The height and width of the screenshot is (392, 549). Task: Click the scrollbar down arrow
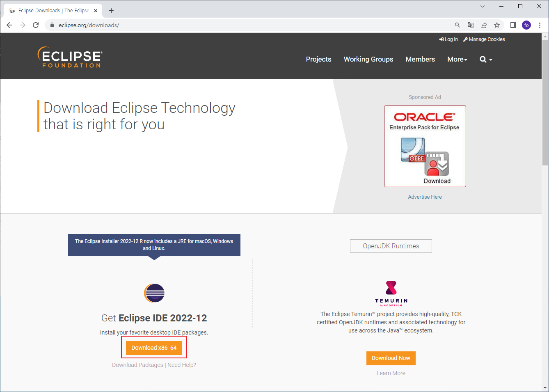coord(545,387)
